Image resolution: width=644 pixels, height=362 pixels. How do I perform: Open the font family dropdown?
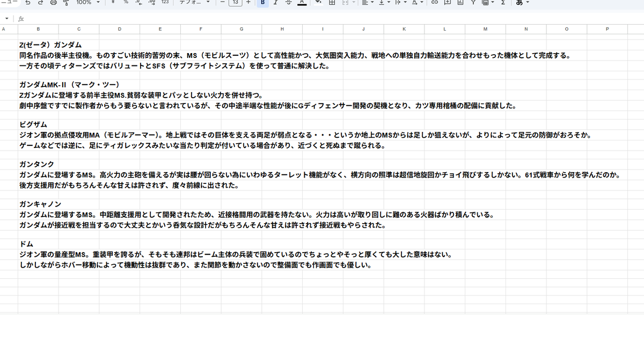(x=195, y=3)
